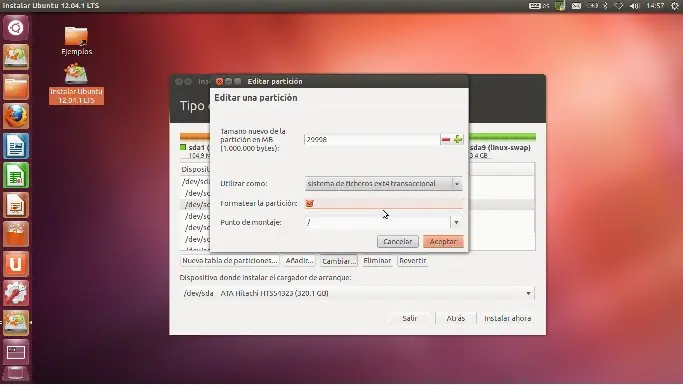683x385 pixels.
Task: Select the Ejemplos desktop folder
Action: [76, 41]
